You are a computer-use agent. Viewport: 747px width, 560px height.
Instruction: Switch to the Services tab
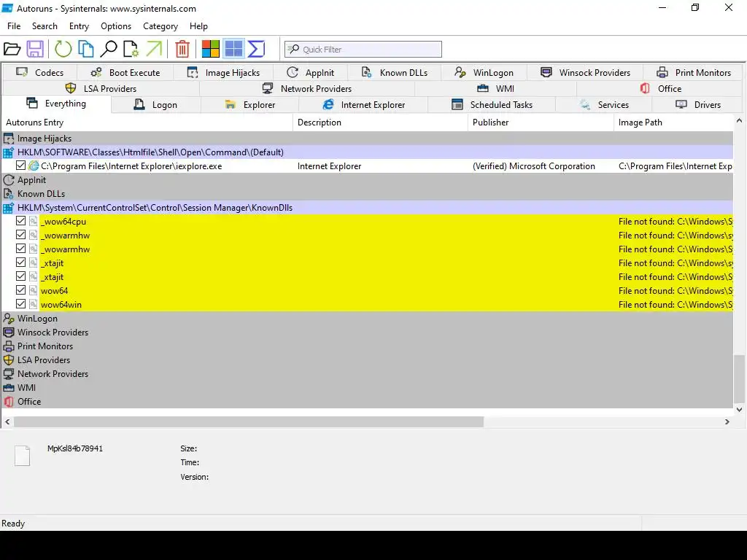coord(603,105)
